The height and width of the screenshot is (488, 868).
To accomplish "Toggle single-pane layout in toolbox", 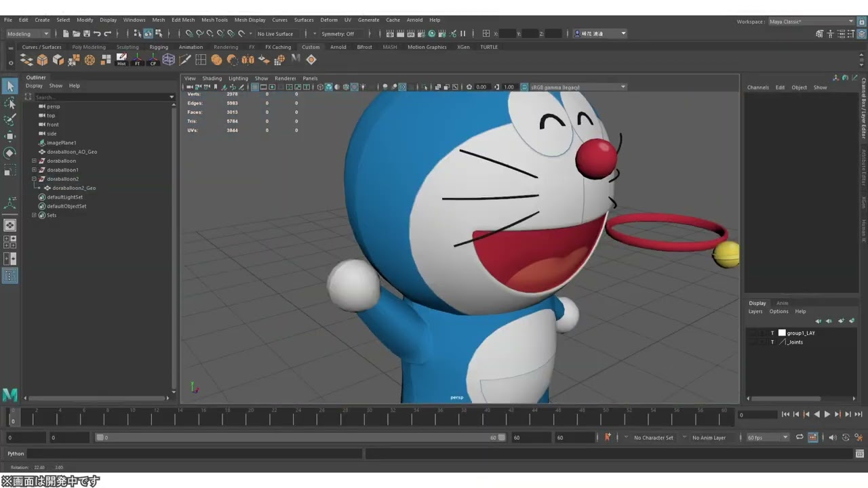I will coord(10,225).
